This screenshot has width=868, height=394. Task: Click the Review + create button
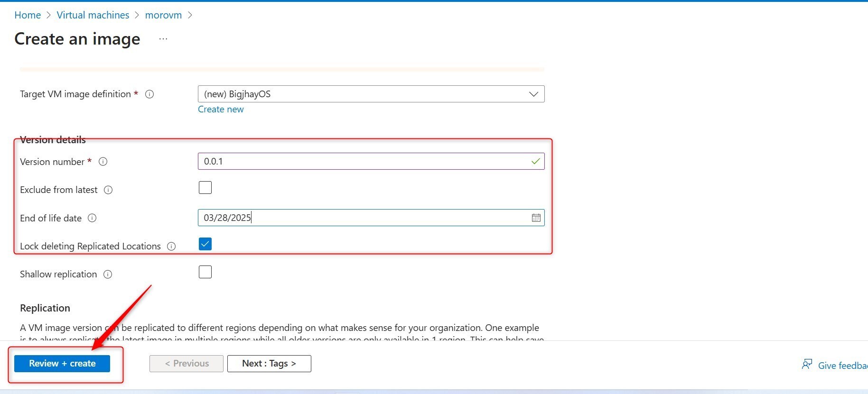[x=62, y=364]
